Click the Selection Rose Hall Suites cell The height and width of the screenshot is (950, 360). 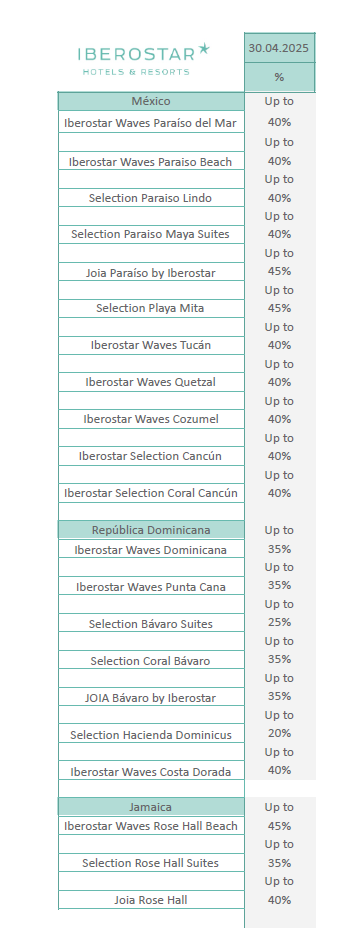(x=152, y=863)
